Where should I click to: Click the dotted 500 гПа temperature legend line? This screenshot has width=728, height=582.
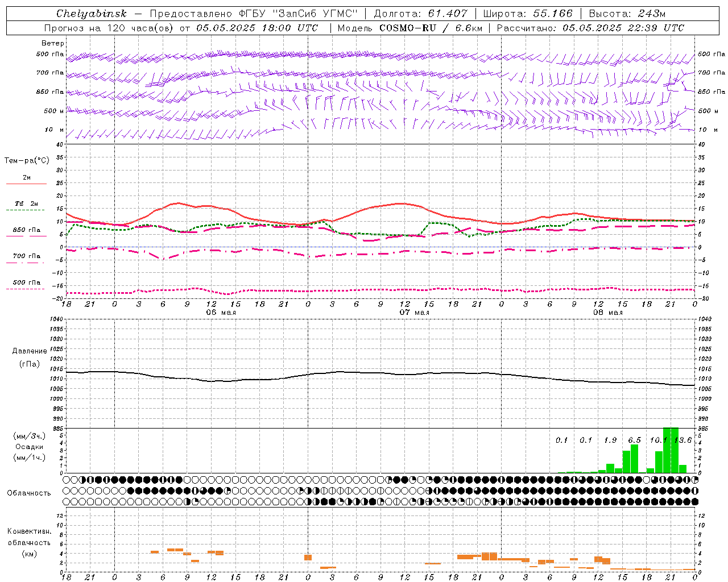point(26,289)
